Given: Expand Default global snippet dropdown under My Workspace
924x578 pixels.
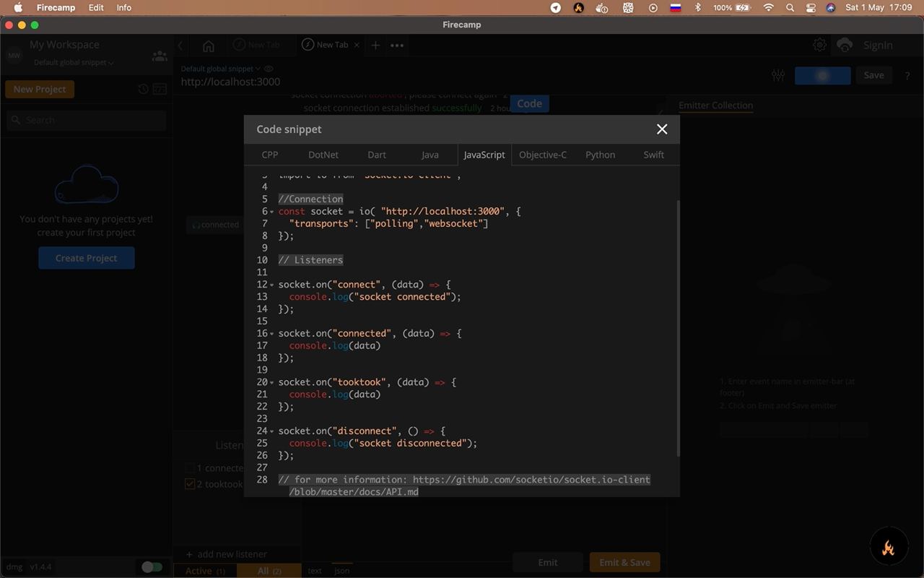Looking at the screenshot, I should 74,63.
